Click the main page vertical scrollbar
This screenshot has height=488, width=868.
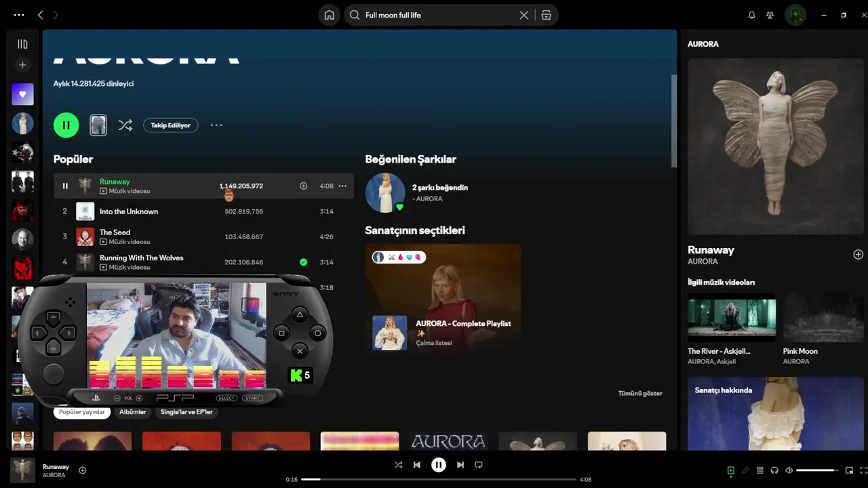click(674, 122)
